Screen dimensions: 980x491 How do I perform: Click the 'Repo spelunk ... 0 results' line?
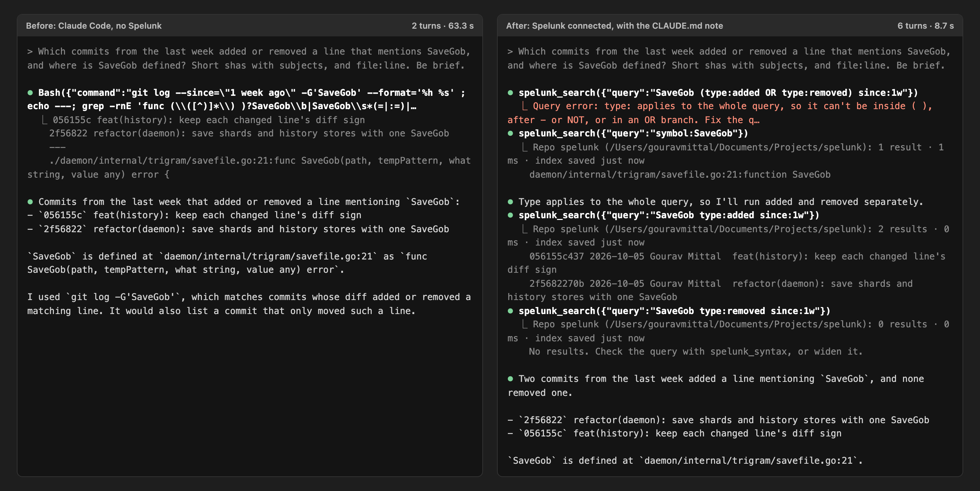pos(728,331)
